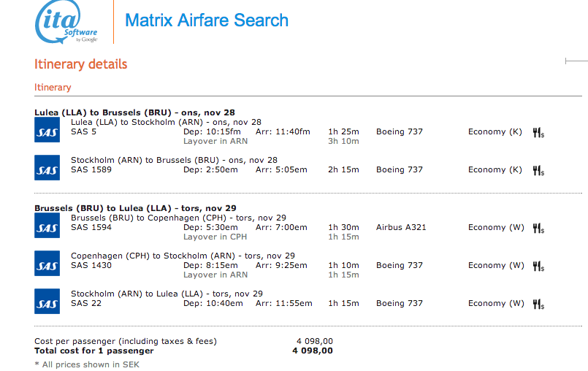Click the Itinerary details heading
Image resolution: width=588 pixels, height=371 pixels.
click(80, 65)
